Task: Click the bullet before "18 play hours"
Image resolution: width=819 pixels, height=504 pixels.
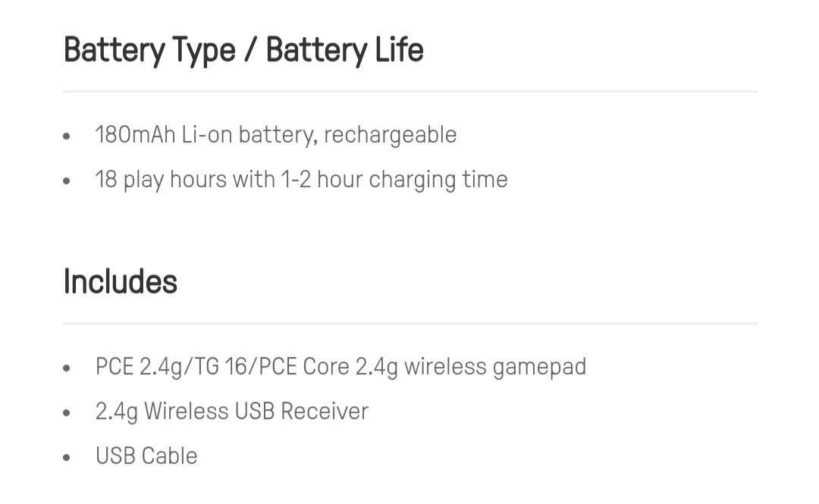Action: (x=67, y=181)
